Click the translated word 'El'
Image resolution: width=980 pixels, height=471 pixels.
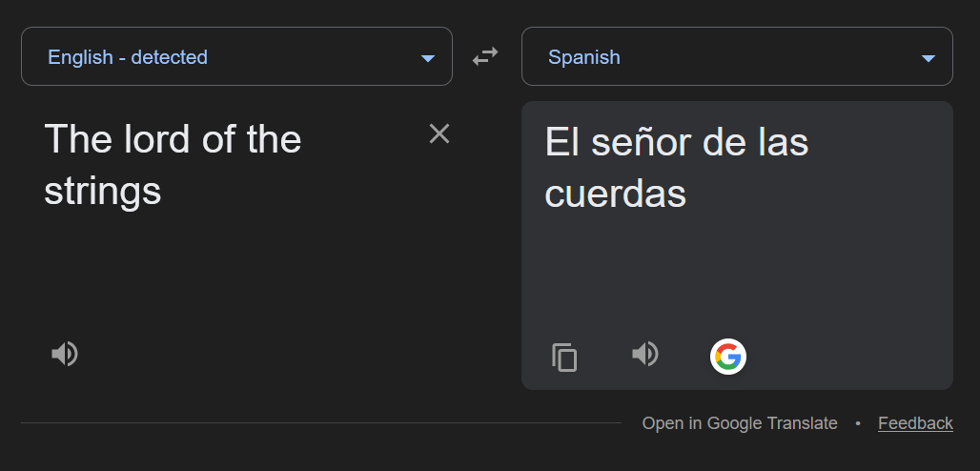click(x=561, y=144)
